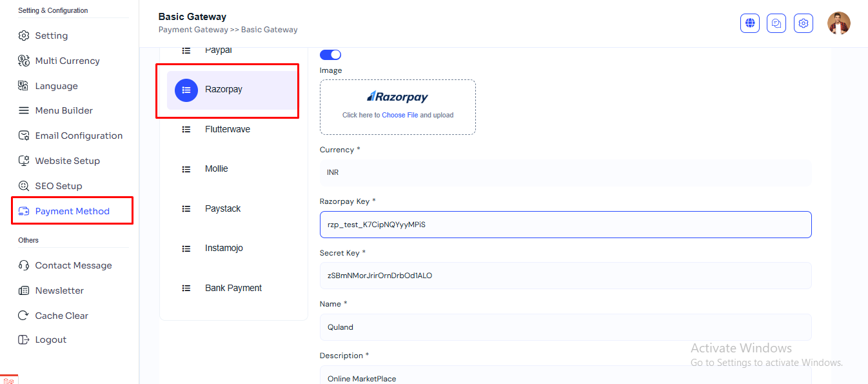Open Bank Payment gateway settings

(233, 288)
